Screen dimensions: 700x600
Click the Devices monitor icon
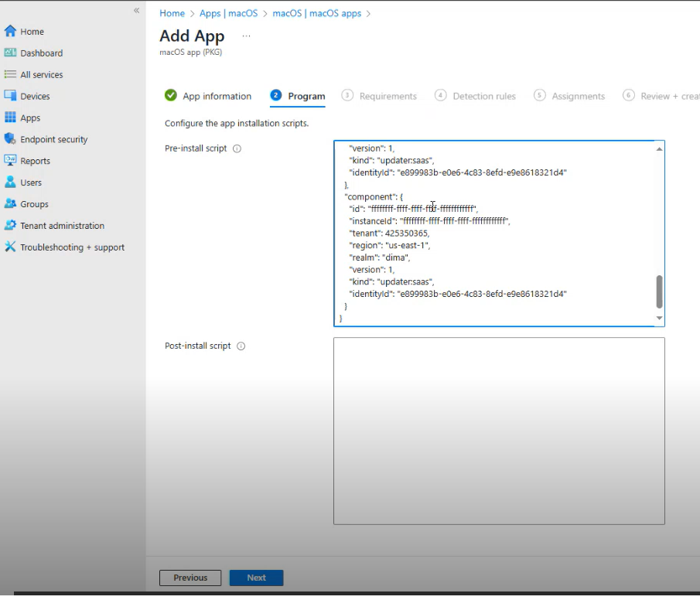[10, 96]
